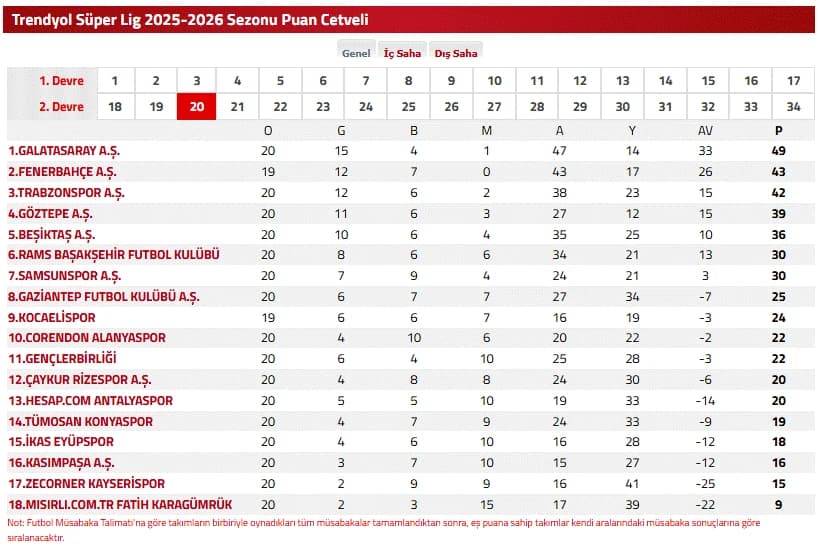Select Rams Başakşehir Futbol Kulübü row
The height and width of the screenshot is (551, 820).
pyautogui.click(x=410, y=255)
